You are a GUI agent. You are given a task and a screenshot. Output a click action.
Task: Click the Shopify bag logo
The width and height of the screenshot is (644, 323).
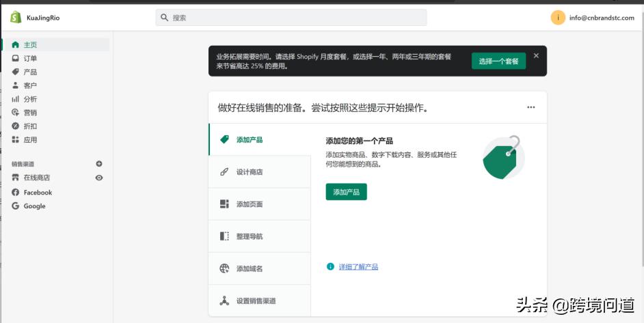[x=16, y=17]
